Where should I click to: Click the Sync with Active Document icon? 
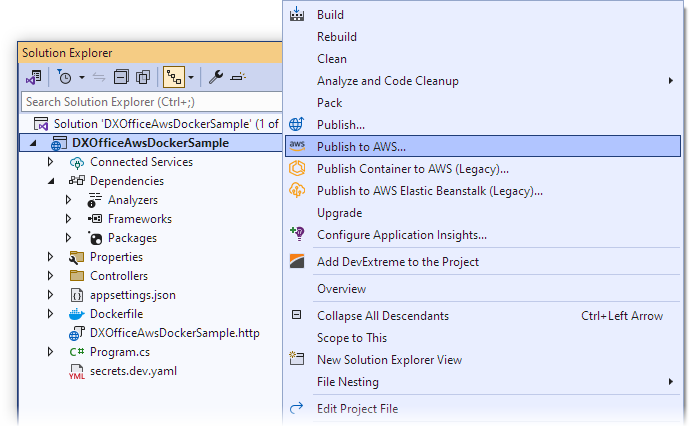pos(99,77)
